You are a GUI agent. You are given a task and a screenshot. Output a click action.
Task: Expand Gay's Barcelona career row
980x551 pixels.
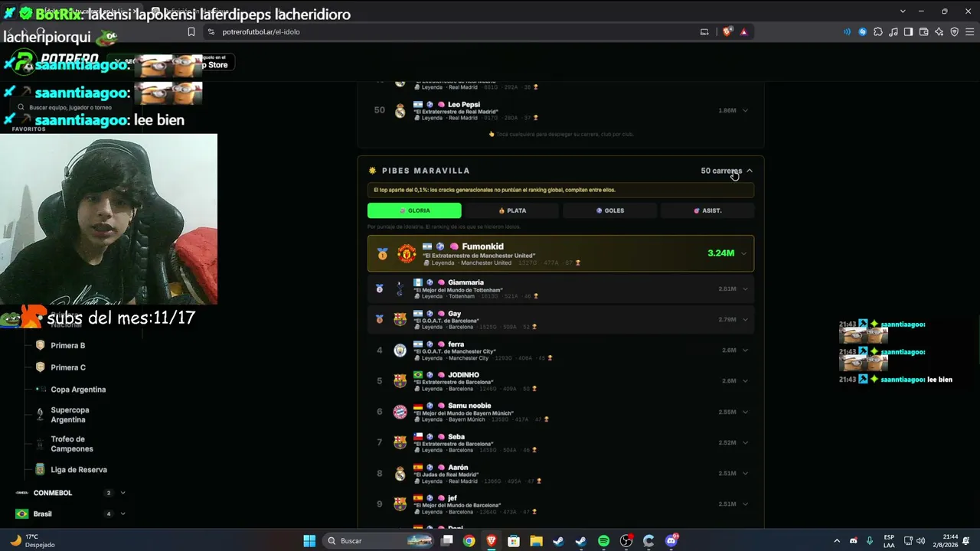point(745,319)
